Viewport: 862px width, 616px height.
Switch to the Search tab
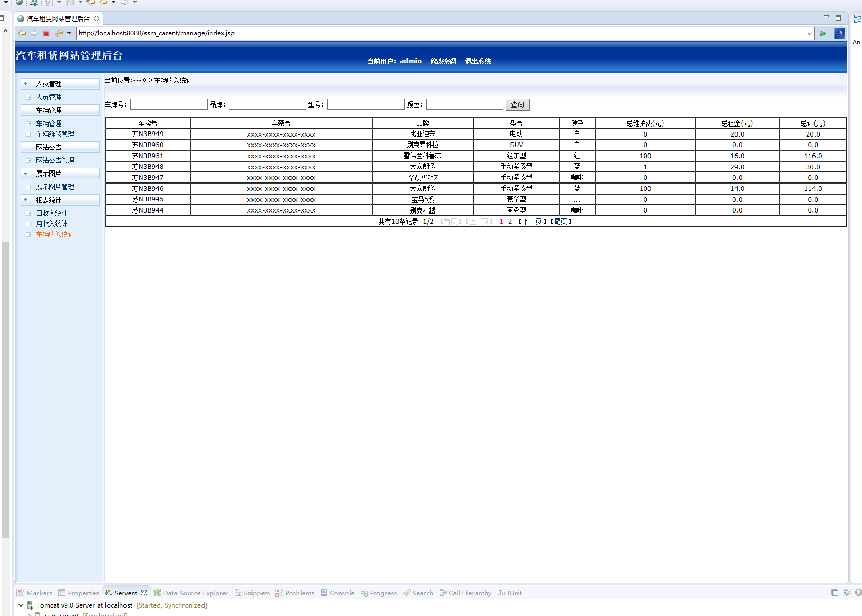[x=418, y=593]
